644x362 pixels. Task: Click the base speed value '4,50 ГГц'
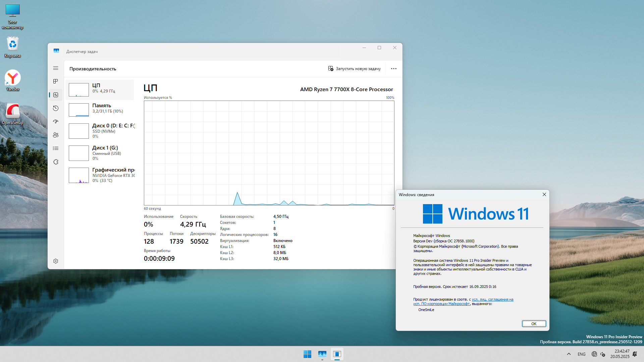click(281, 217)
